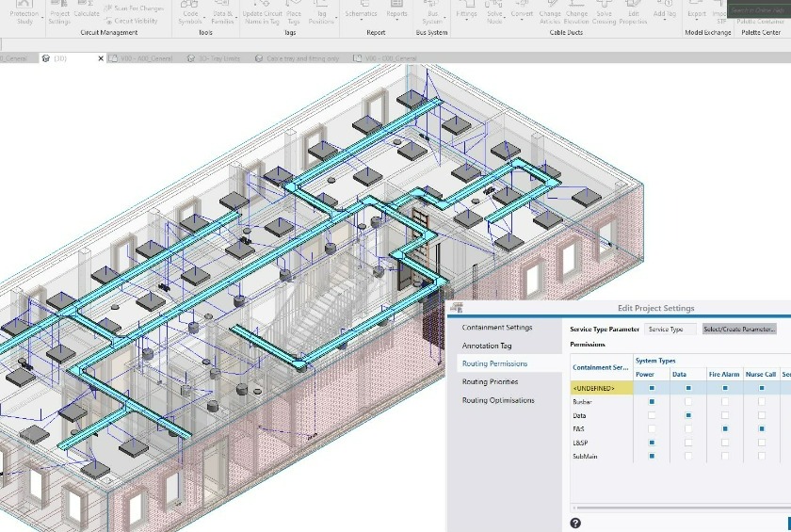The height and width of the screenshot is (532, 791).
Task: Toggle Fire Alarm for F&S row
Action: (x=725, y=428)
